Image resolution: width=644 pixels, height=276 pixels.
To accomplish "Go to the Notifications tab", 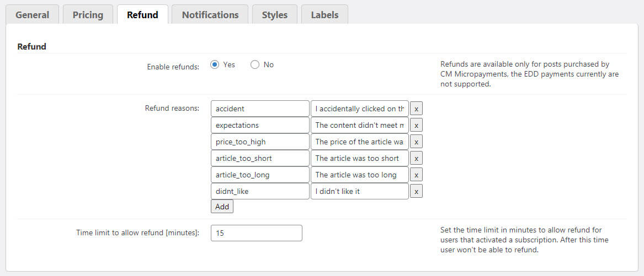I will tap(210, 15).
